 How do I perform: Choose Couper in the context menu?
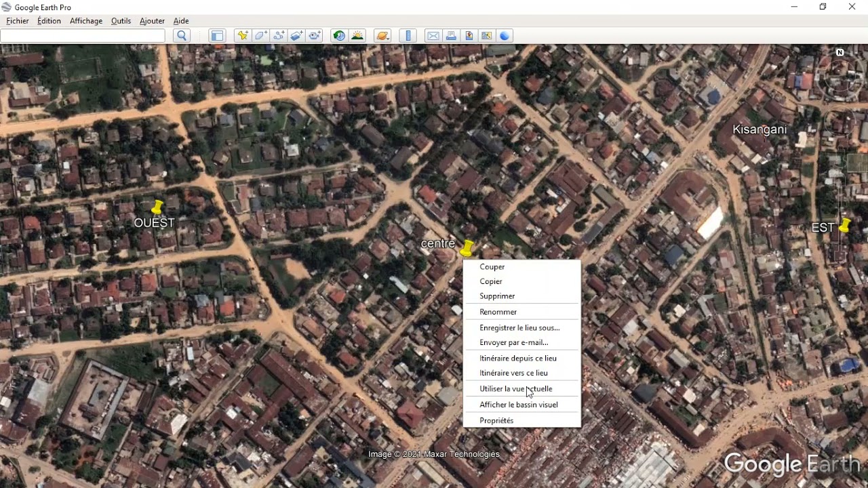pos(521,267)
